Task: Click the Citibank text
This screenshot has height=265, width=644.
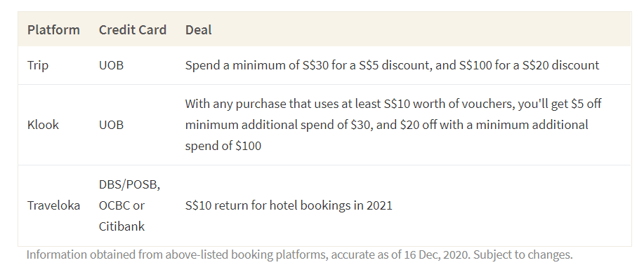Action: click(x=121, y=226)
